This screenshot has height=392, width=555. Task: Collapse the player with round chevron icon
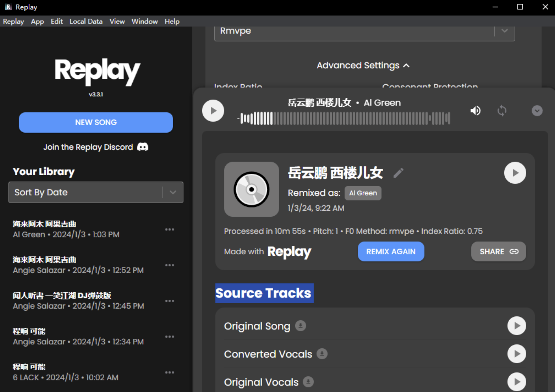537,111
